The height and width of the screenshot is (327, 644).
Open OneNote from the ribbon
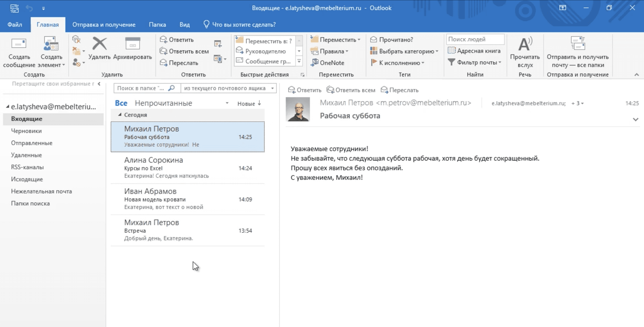tap(328, 63)
